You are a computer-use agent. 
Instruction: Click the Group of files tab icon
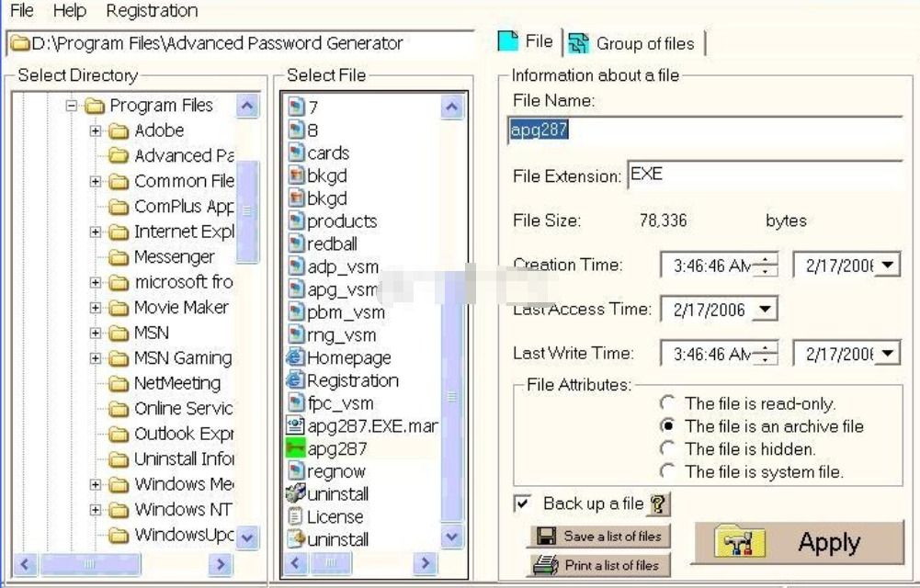[578, 43]
